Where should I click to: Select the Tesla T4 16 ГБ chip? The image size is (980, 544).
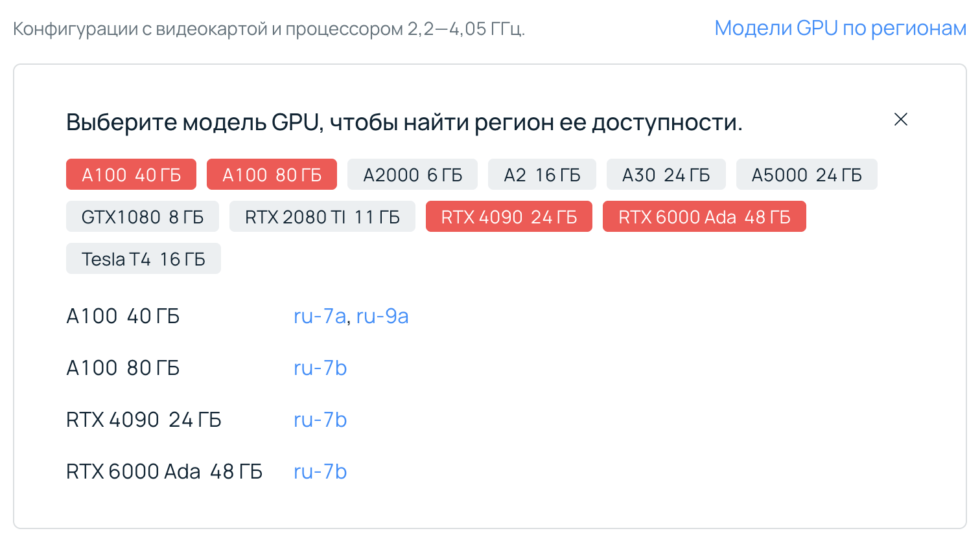tap(143, 259)
